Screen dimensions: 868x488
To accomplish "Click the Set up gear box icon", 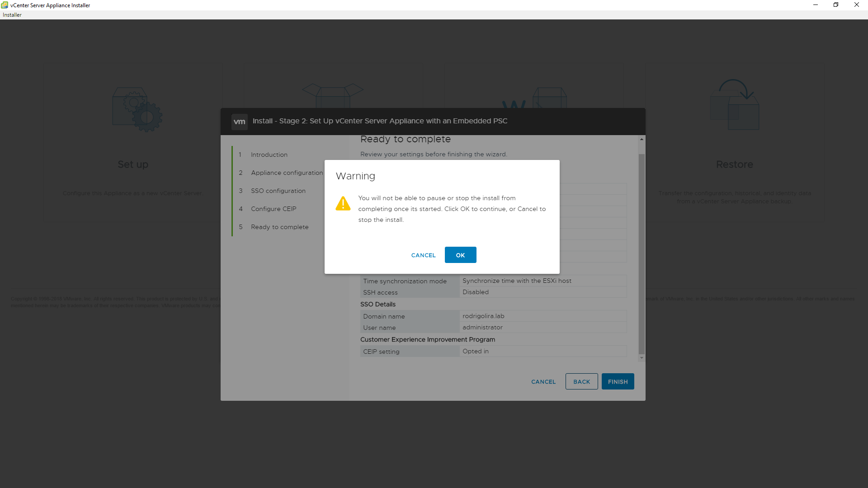I will (137, 110).
